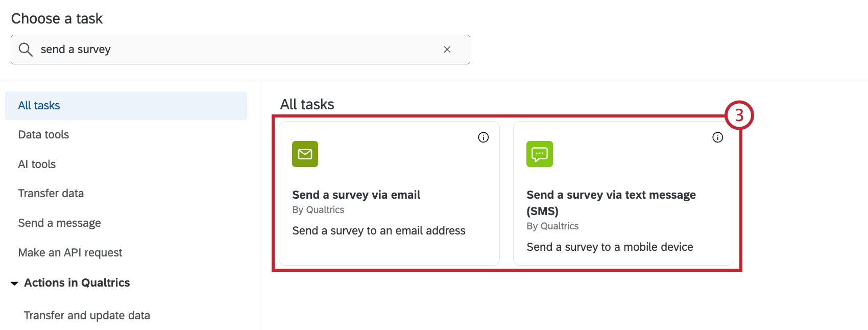
Task: Select the All tasks category
Action: (39, 106)
